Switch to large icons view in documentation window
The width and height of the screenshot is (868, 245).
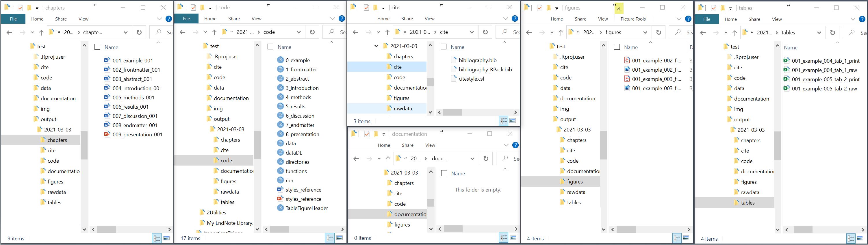point(513,238)
